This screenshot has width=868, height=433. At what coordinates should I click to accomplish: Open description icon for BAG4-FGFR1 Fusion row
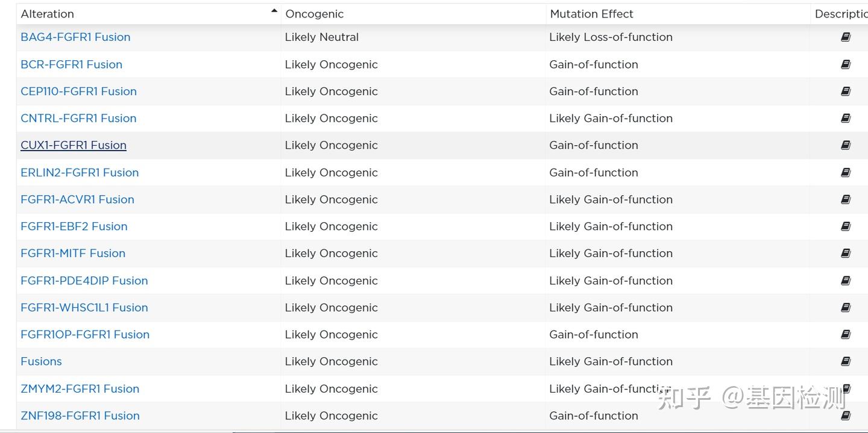point(846,37)
